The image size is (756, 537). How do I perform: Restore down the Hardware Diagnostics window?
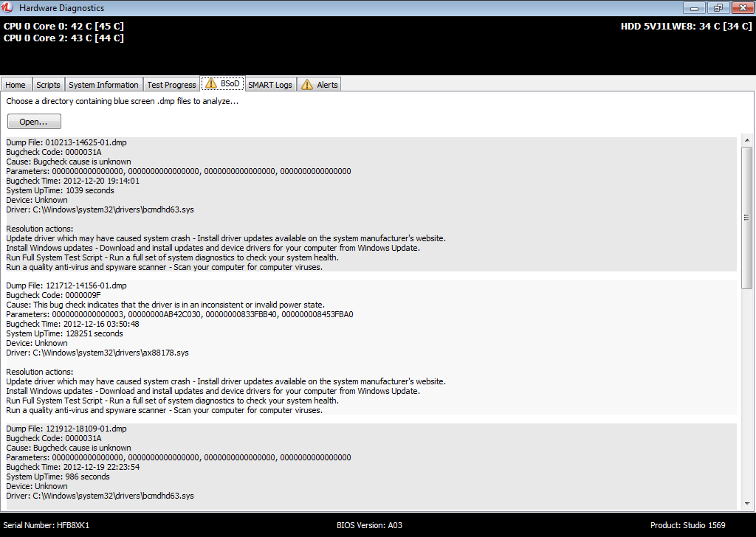716,8
